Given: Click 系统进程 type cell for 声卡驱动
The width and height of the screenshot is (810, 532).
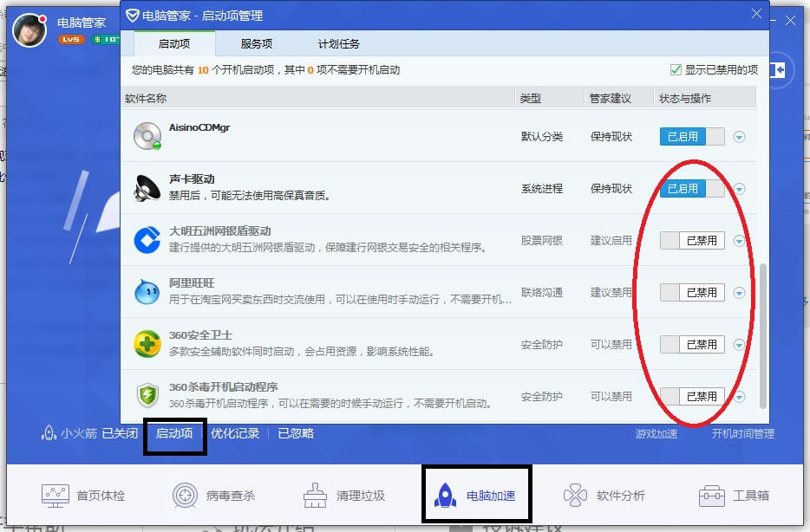Looking at the screenshot, I should point(542,189).
